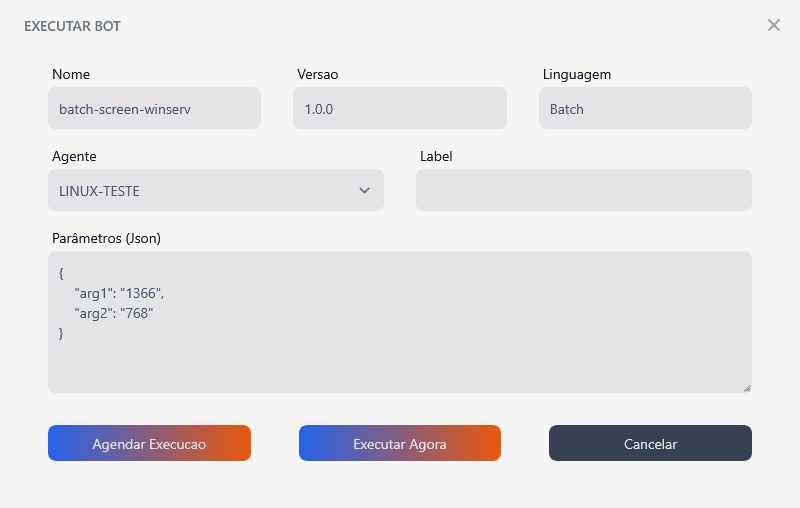The image size is (800, 508).
Task: Click the Cancelar button
Action: point(650,443)
